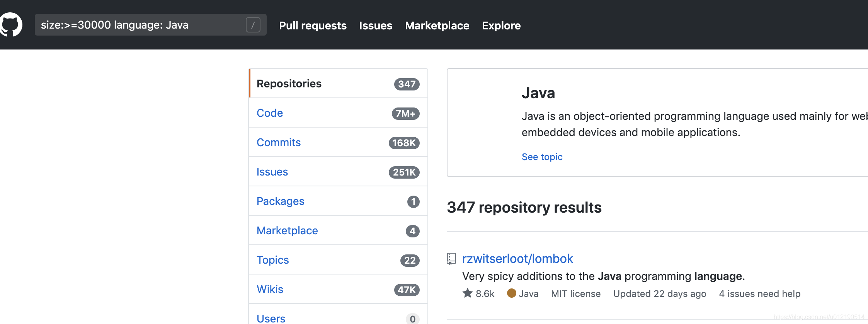Image resolution: width=868 pixels, height=324 pixels.
Task: Click the Java topic heading
Action: click(538, 93)
